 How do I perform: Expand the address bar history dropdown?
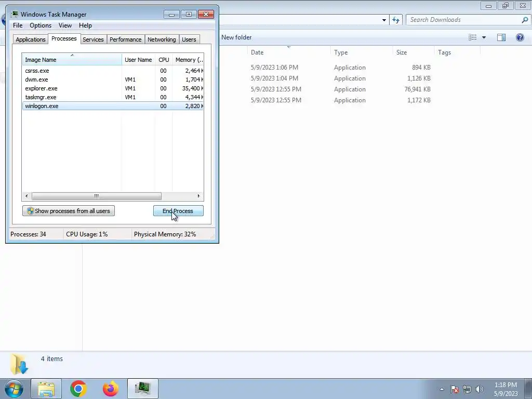click(384, 20)
